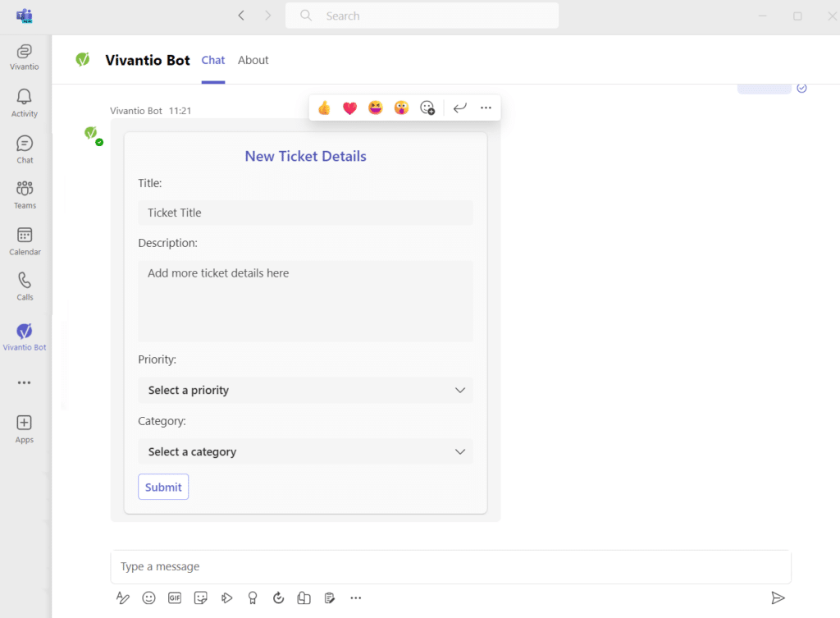Image resolution: width=840 pixels, height=618 pixels.
Task: Open the emoji picker in compose toolbar
Action: [x=148, y=597]
